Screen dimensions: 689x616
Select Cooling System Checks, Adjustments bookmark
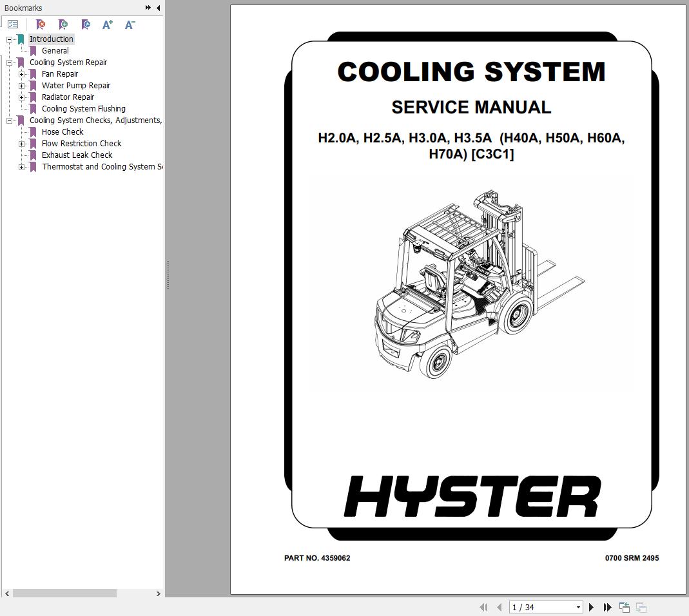(96, 120)
